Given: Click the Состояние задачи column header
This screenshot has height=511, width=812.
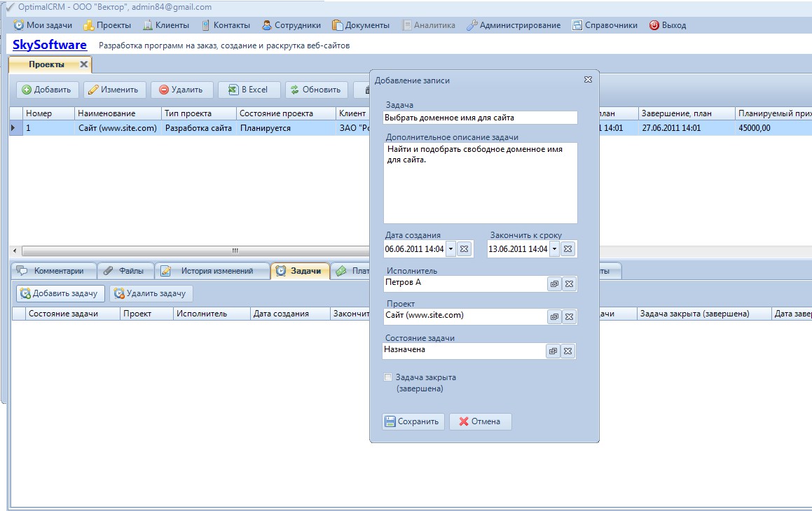Looking at the screenshot, I should pyautogui.click(x=72, y=314).
